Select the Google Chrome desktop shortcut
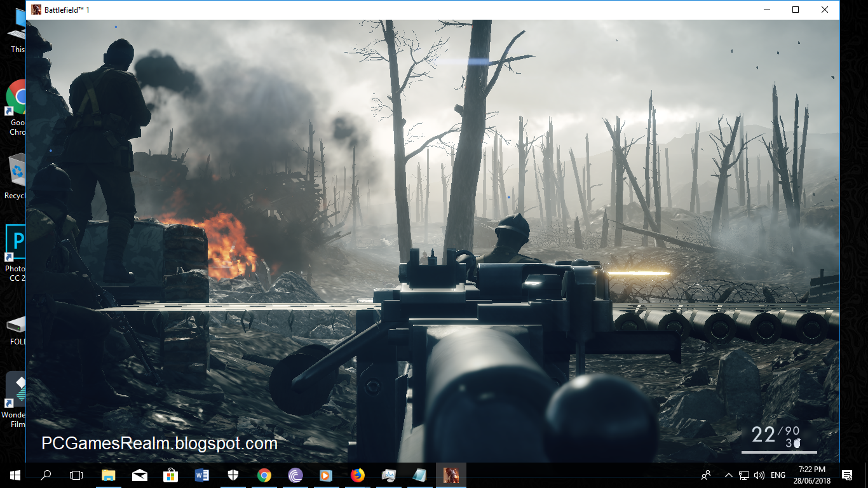 (16, 108)
